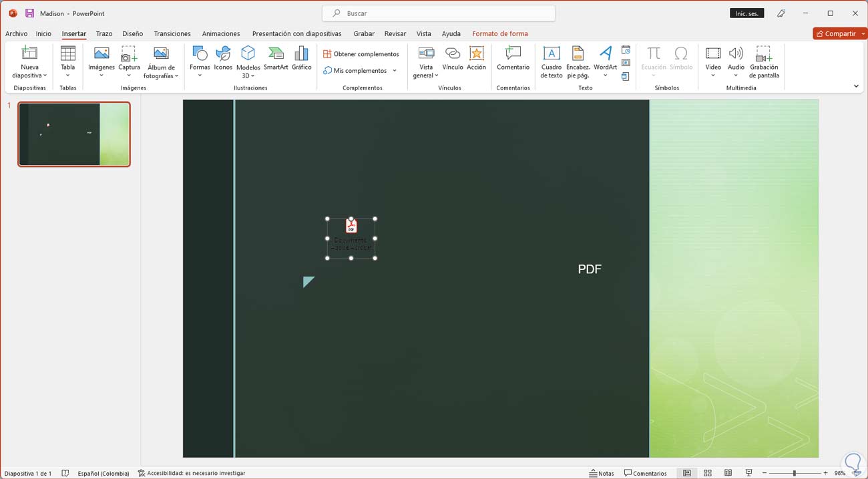Screen dimensions: 868x479
Task: Open Vista general zoom options
Action: [426, 62]
